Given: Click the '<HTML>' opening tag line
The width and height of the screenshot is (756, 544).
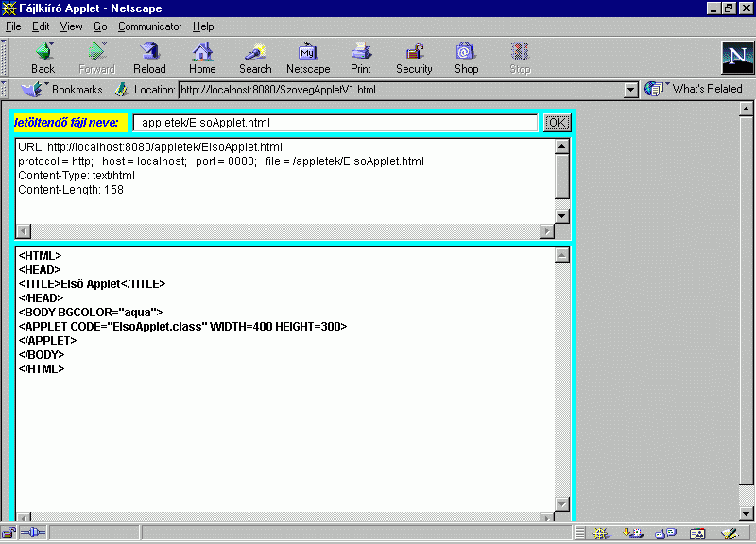Looking at the screenshot, I should pos(40,255).
